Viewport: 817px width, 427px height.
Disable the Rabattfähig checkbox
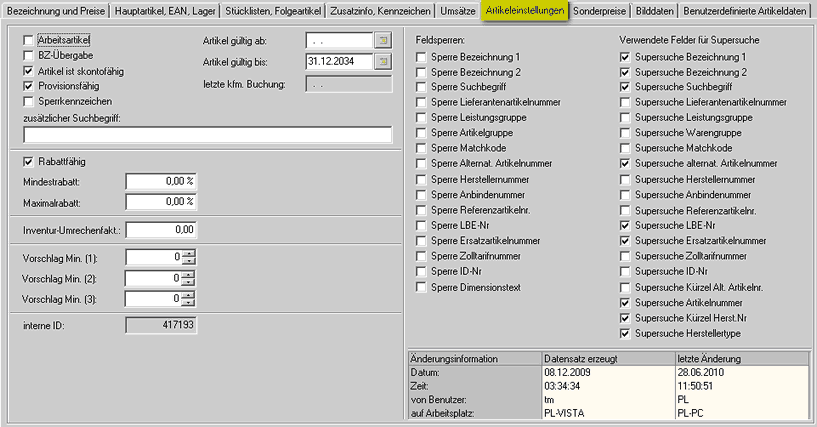(28, 162)
